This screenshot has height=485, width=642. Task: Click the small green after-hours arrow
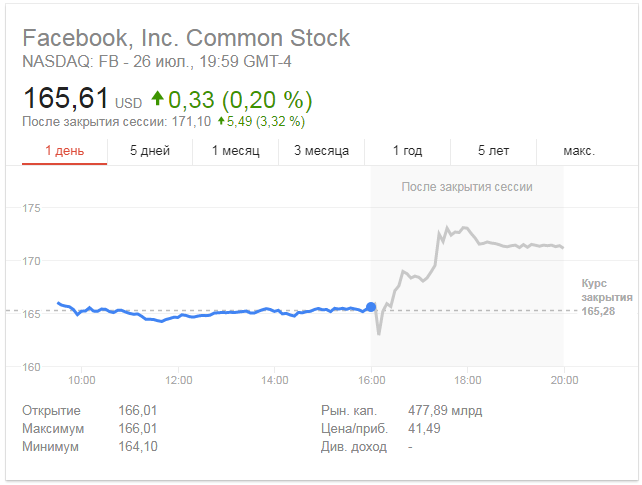pyautogui.click(x=221, y=121)
